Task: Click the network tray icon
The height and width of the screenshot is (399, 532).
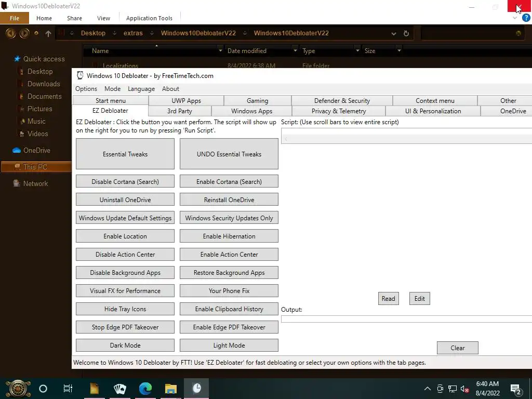Action: click(x=453, y=389)
